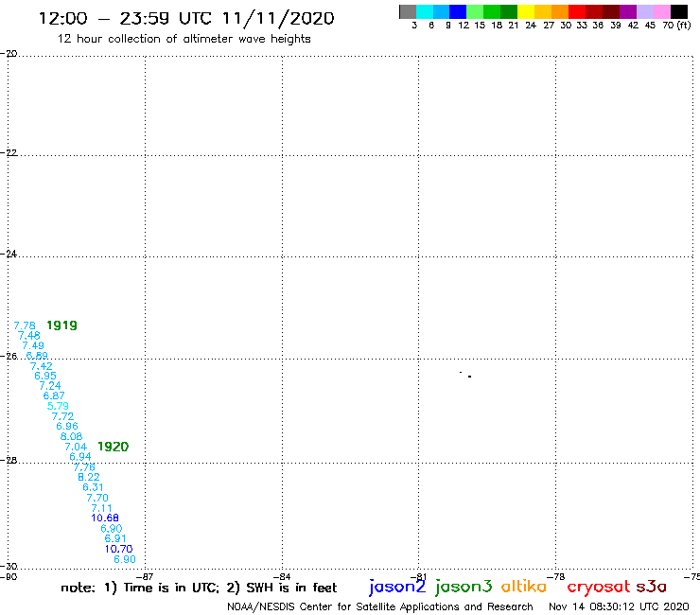The height and width of the screenshot is (615, 700).
Task: Click the purple swatch in the legend bar
Action: click(x=628, y=11)
